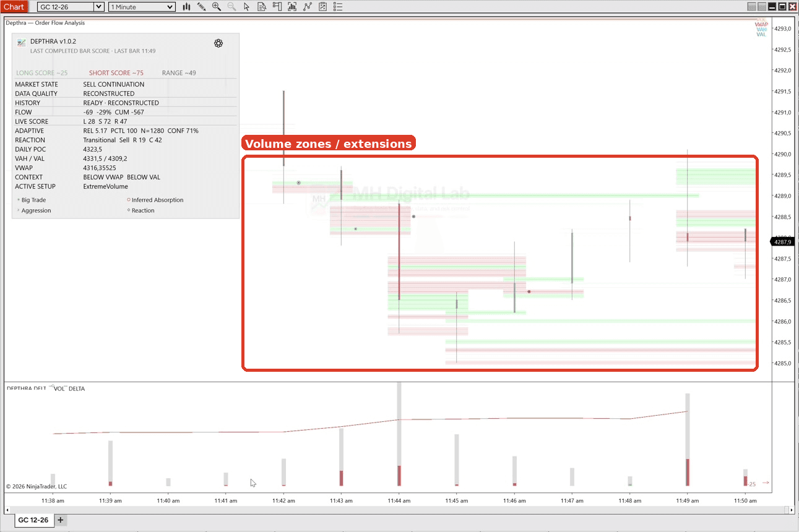Click the Inferred Absorption legend entry
The width and height of the screenshot is (799, 532).
click(155, 200)
